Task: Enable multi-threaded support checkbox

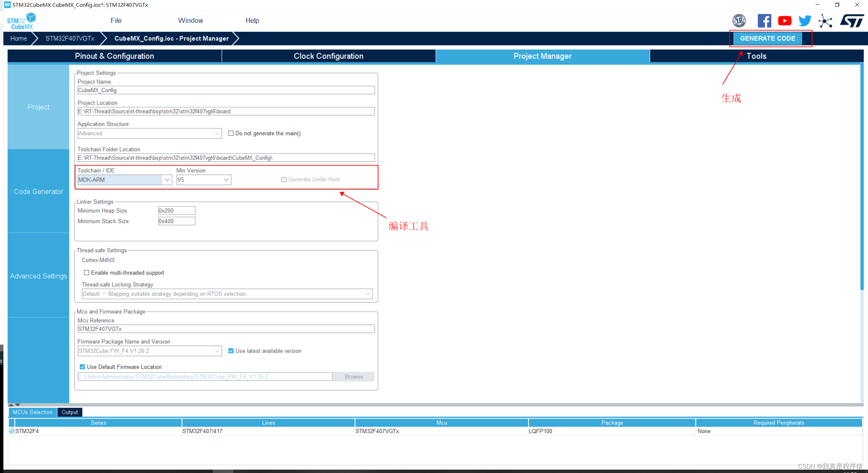Action: (x=86, y=273)
